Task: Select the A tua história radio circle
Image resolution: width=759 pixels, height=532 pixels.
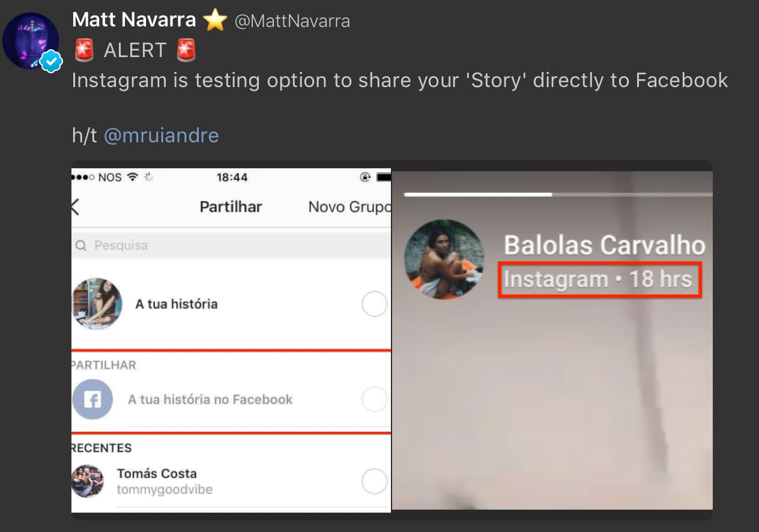Action: pyautogui.click(x=374, y=304)
